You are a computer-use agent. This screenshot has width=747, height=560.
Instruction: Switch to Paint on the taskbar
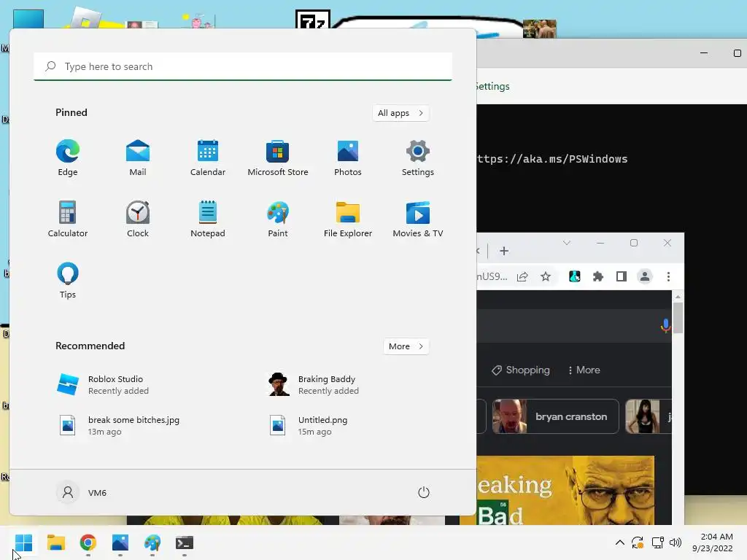152,542
